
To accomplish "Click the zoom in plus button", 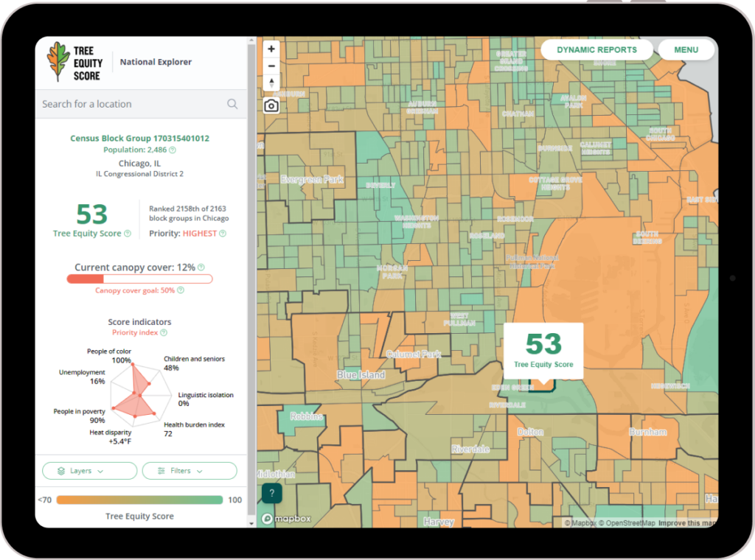I will click(x=271, y=49).
